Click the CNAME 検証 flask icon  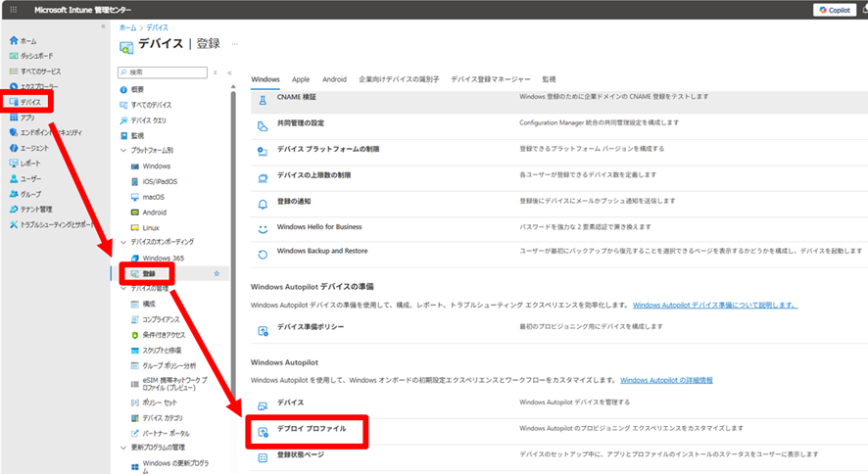pos(262,100)
